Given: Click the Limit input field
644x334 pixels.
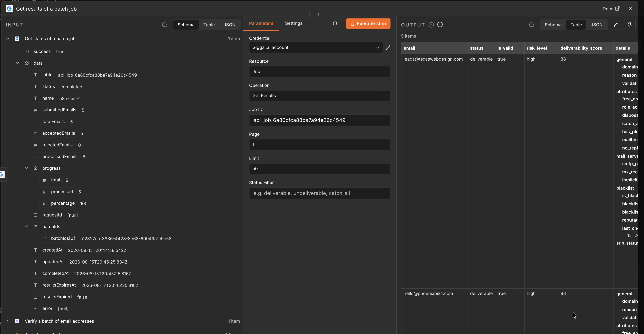Looking at the screenshot, I should tap(319, 169).
